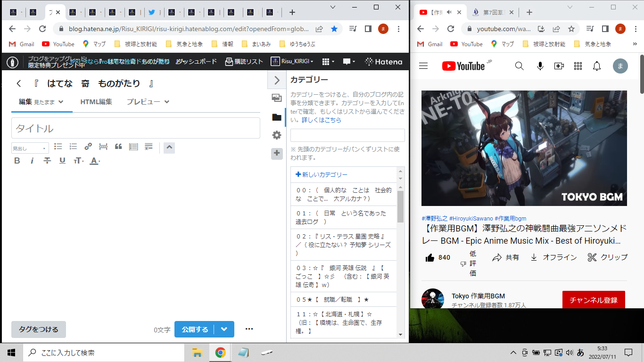The height and width of the screenshot is (362, 644).
Task: Open the YouTube hamburger guide menu
Action: coord(423,66)
